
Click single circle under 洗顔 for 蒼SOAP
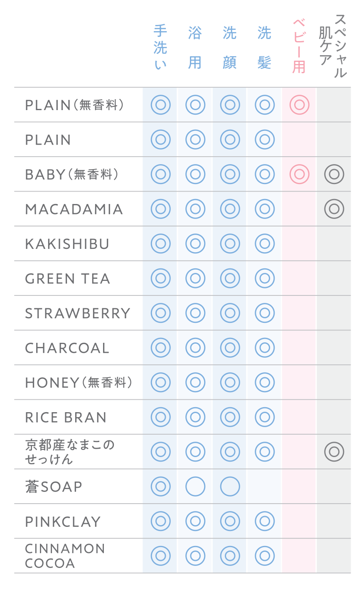click(x=230, y=487)
